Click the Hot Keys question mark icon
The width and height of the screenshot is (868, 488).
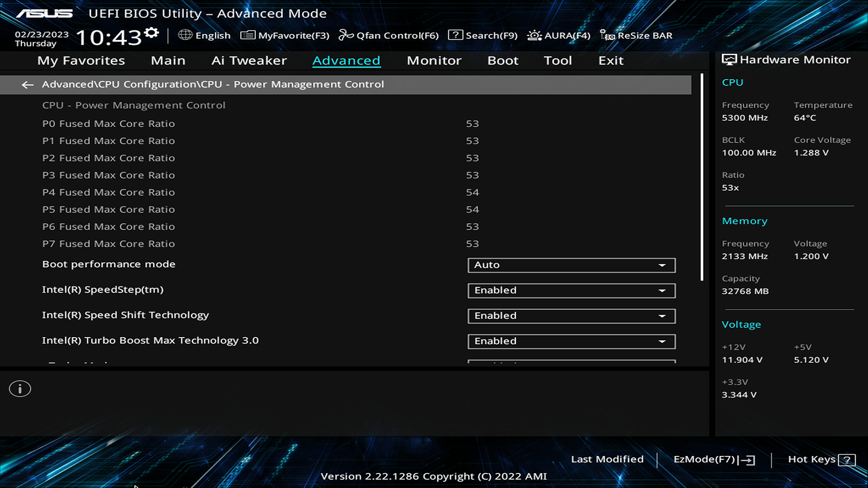tap(847, 460)
